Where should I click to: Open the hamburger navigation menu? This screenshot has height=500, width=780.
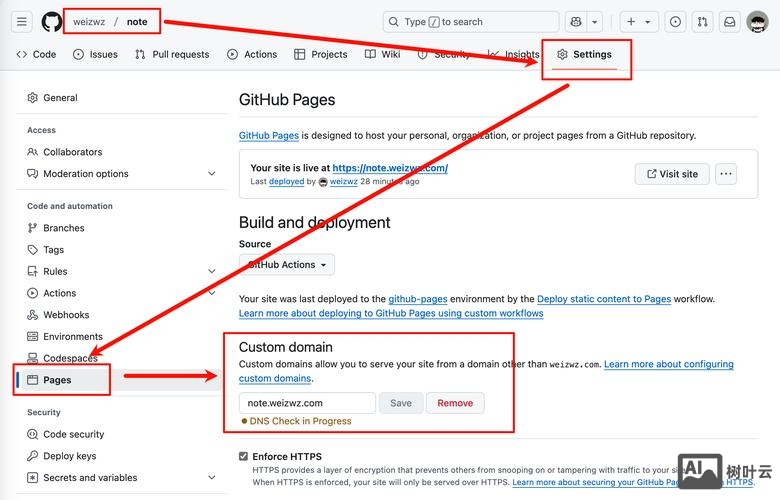(x=21, y=22)
